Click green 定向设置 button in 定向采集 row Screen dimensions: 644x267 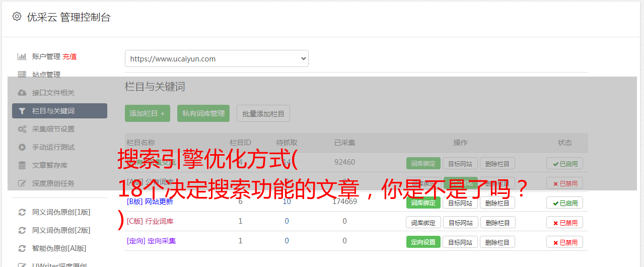point(423,242)
